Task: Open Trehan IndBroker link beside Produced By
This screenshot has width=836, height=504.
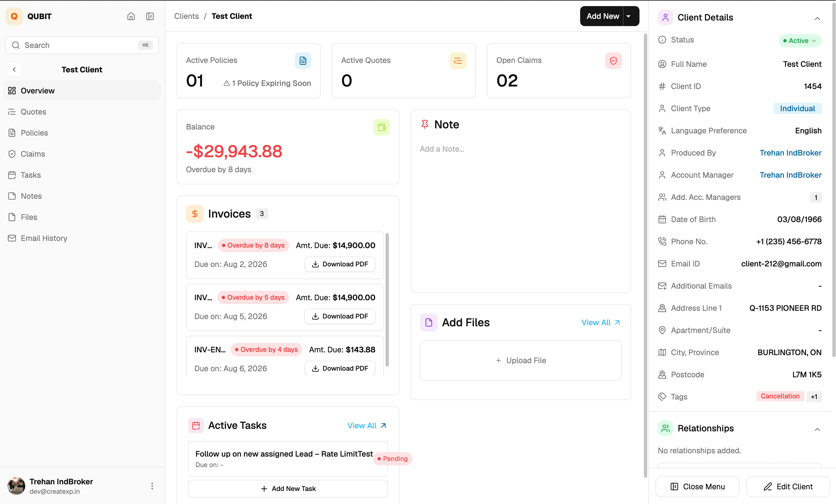Action: click(x=790, y=153)
